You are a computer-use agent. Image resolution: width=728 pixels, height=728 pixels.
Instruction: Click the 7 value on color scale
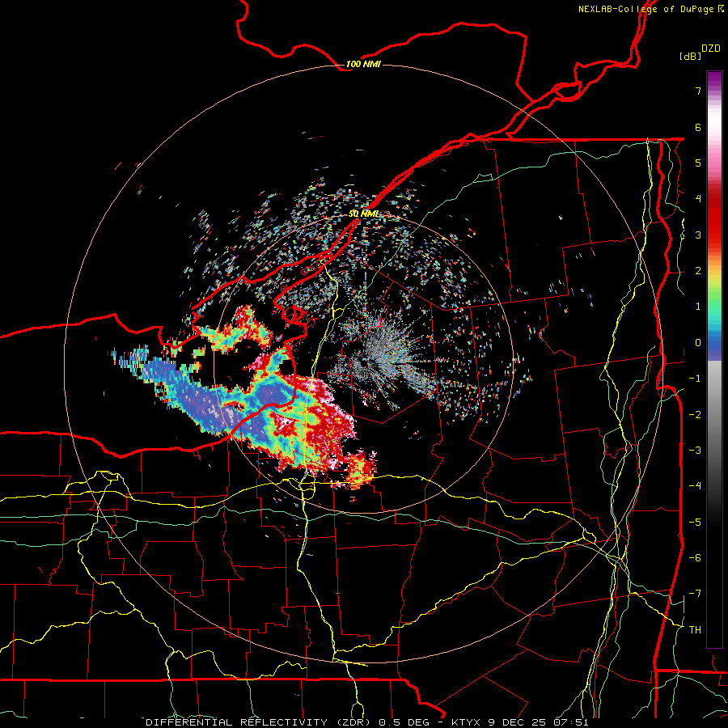tap(698, 91)
